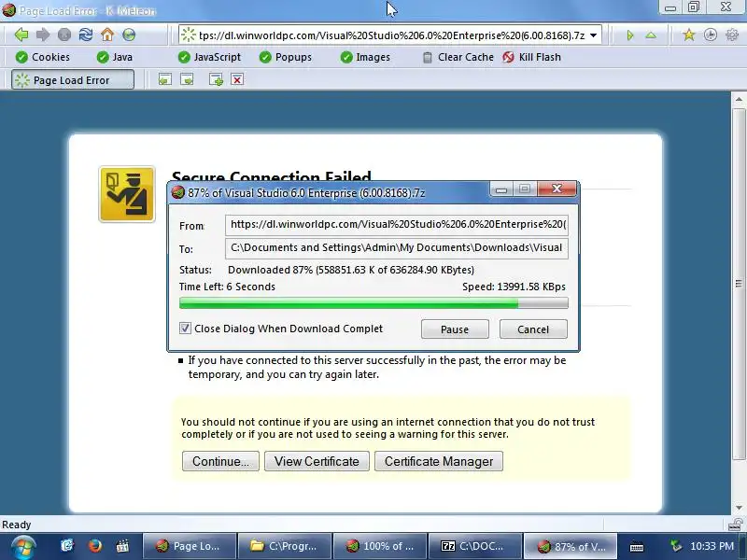Click the download progress bar
This screenshot has height=560, width=747.
click(x=373, y=302)
